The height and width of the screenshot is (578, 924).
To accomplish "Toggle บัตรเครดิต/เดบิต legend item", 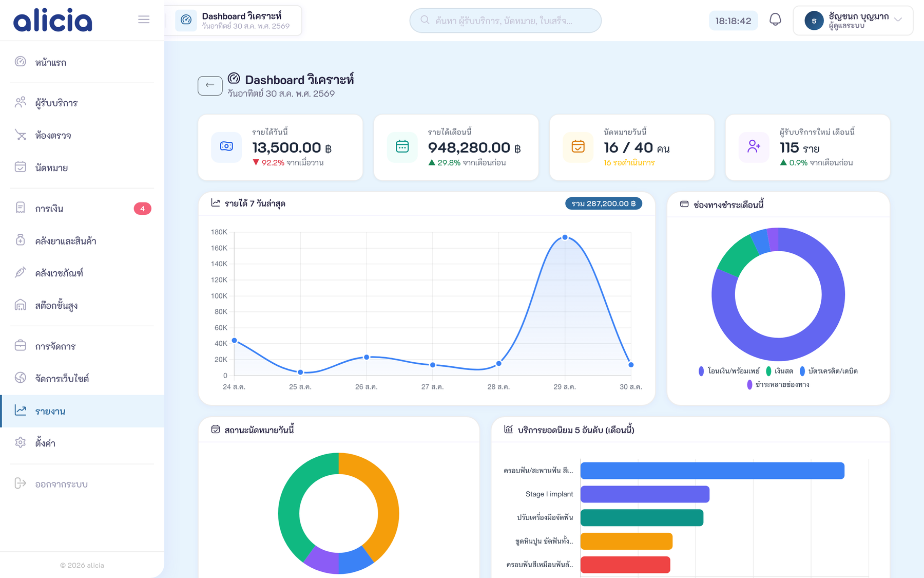I will [829, 371].
